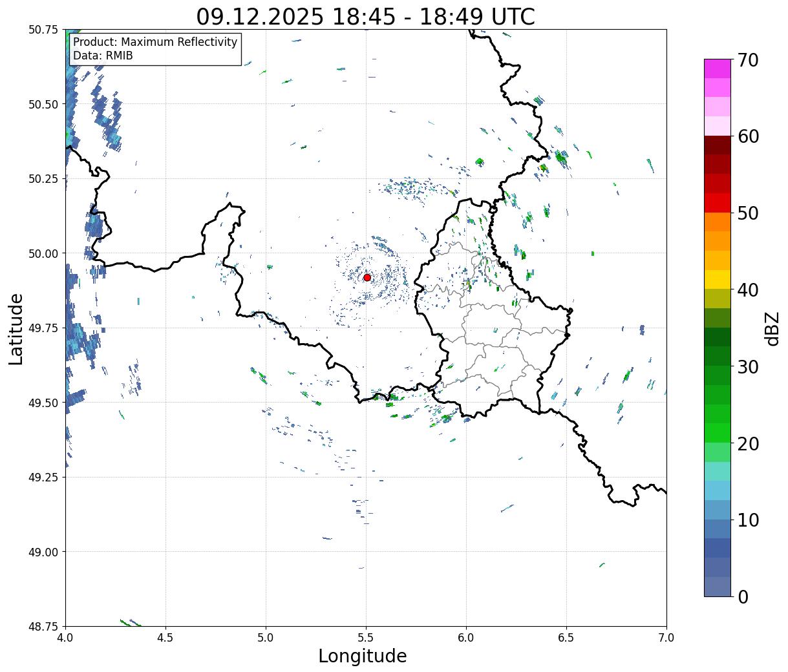Click longitude tick label 4.0
Image resolution: width=788 pixels, height=672 pixels.
point(65,637)
